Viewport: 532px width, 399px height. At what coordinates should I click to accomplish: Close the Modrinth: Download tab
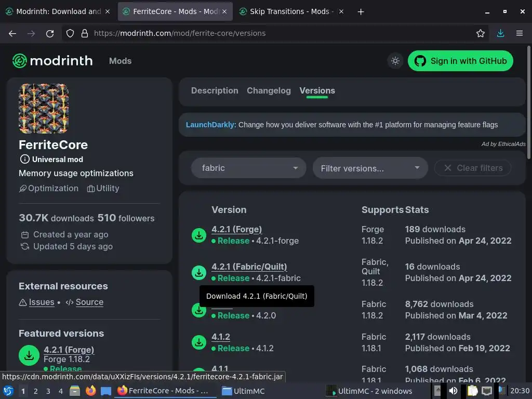pos(108,11)
